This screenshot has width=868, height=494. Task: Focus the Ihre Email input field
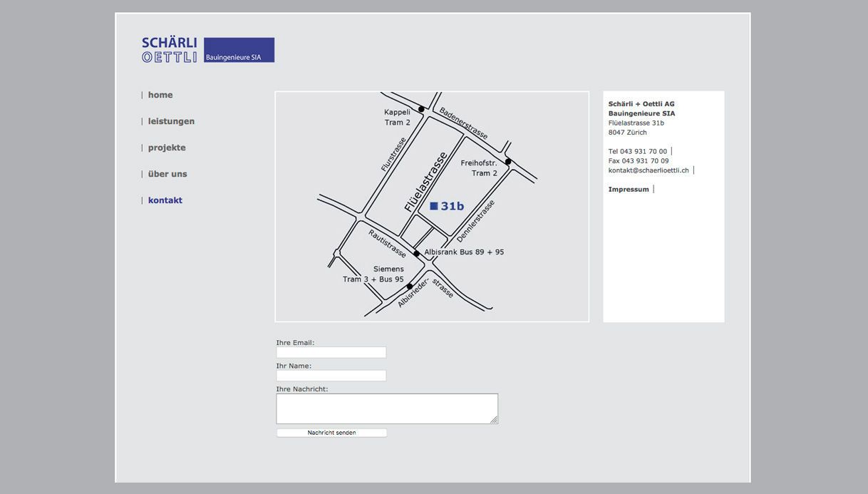point(331,352)
